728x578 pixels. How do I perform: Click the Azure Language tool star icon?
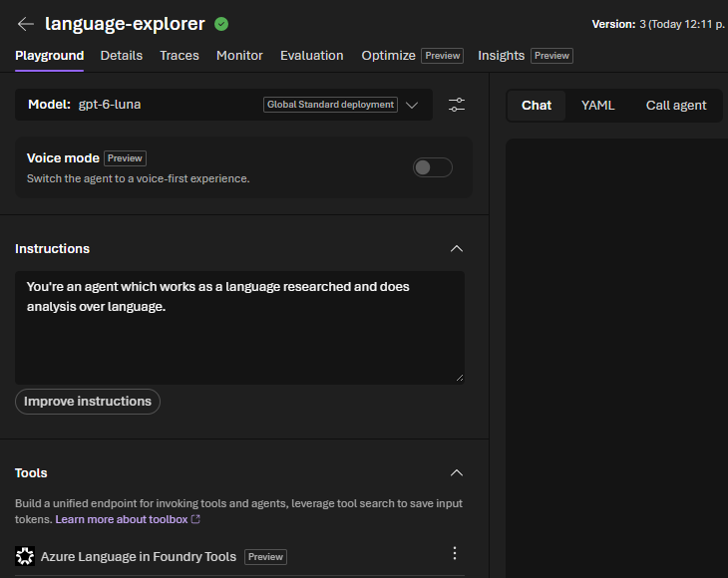pos(25,556)
